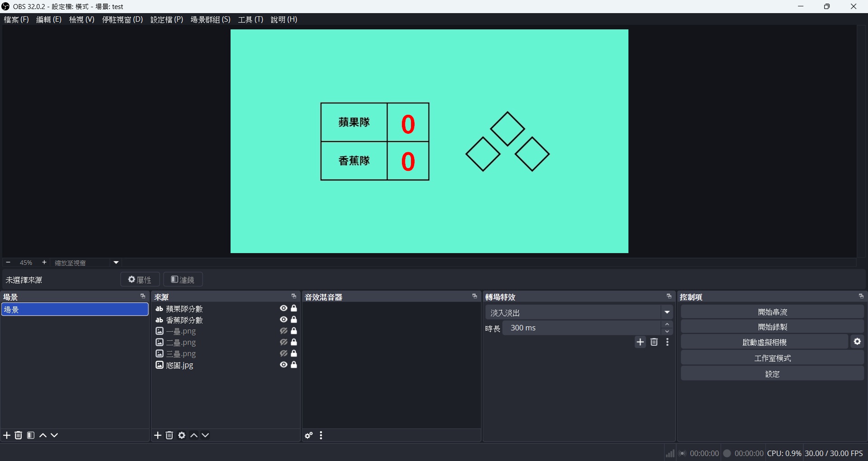Show the 一壘.png source

(283, 331)
